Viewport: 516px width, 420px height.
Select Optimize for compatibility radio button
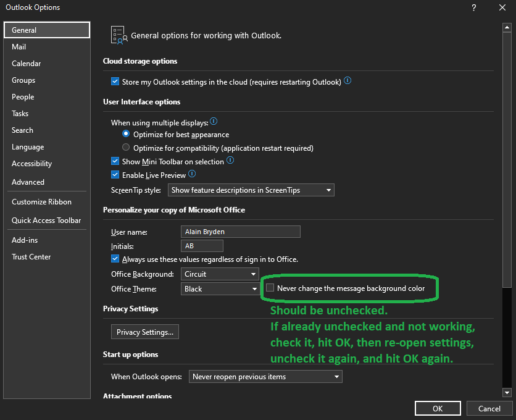(126, 147)
